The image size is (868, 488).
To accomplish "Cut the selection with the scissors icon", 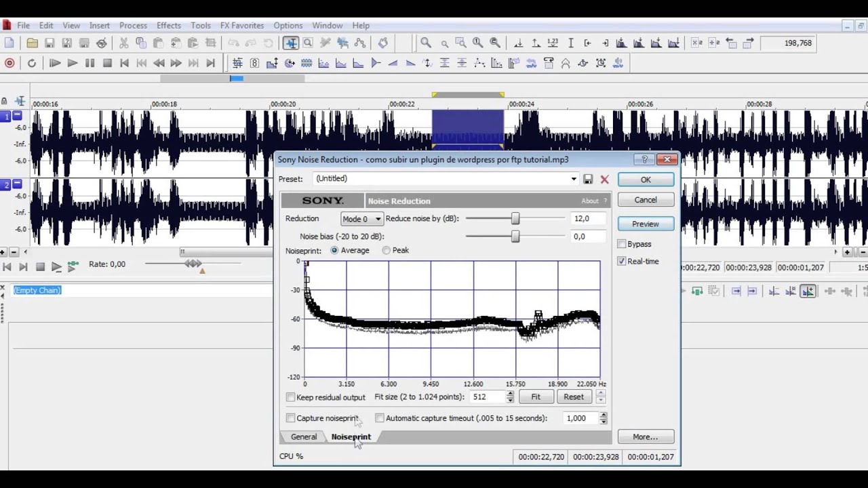I will click(x=123, y=43).
